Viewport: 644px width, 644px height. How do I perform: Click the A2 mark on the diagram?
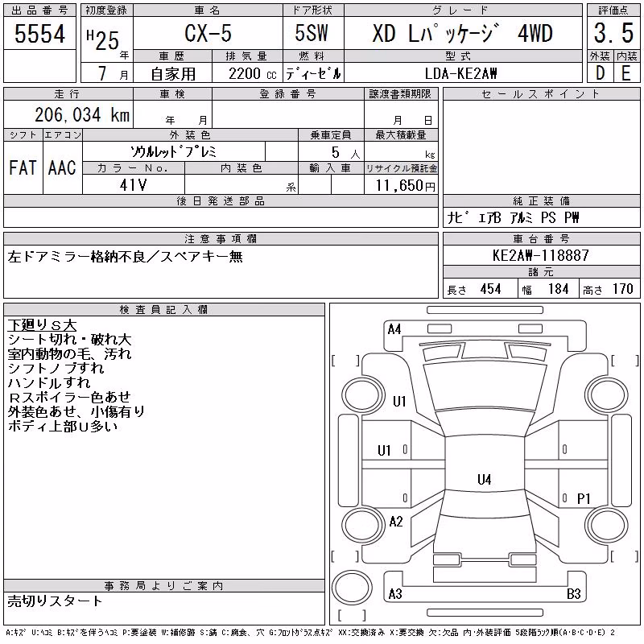[396, 522]
